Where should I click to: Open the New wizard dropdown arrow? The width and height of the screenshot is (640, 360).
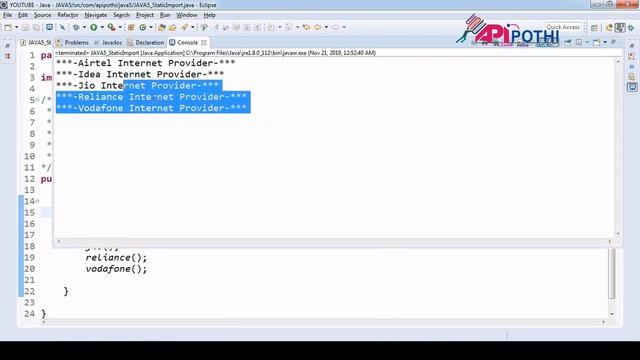pos(17,27)
